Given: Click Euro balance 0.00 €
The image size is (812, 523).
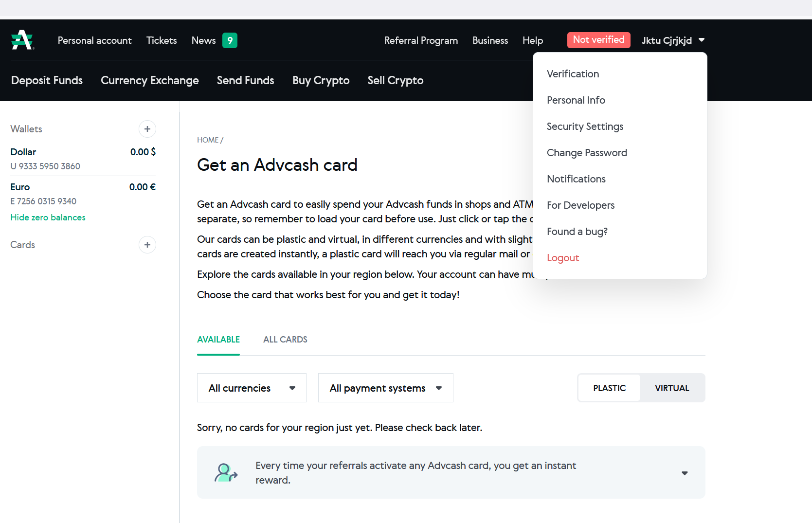Looking at the screenshot, I should 143,187.
